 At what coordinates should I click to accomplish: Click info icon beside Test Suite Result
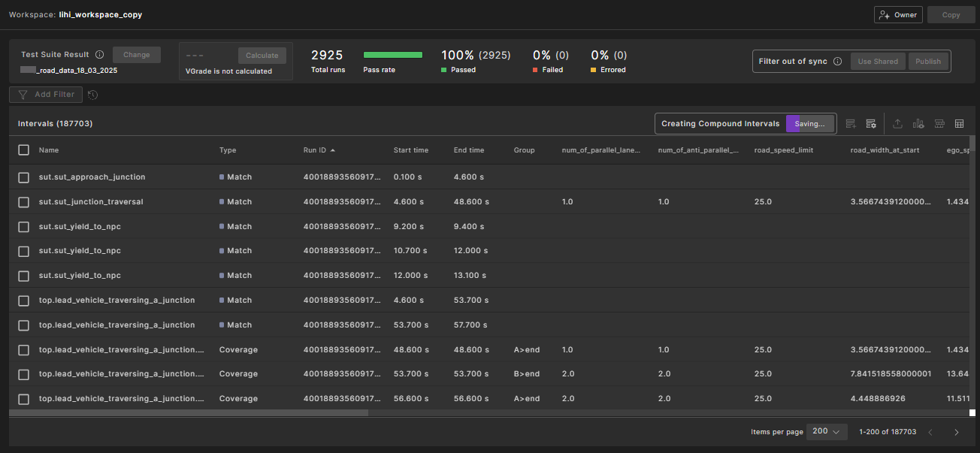point(100,55)
